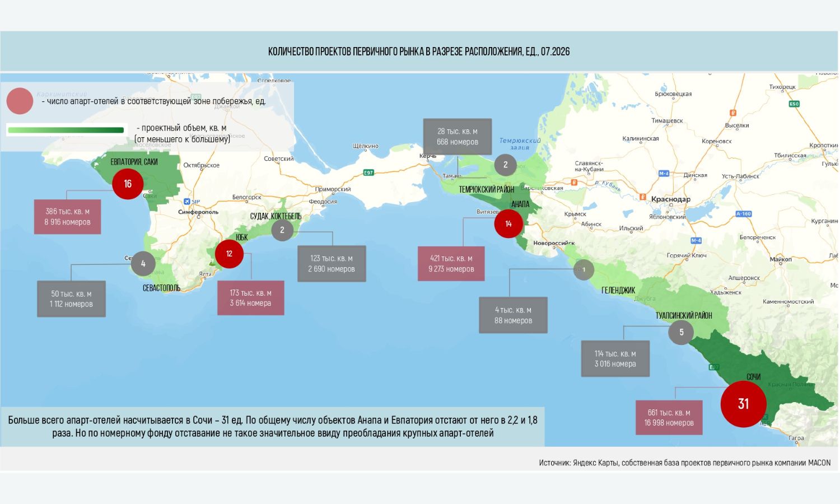Click the red ЮБК circle marked 12

coord(229,254)
